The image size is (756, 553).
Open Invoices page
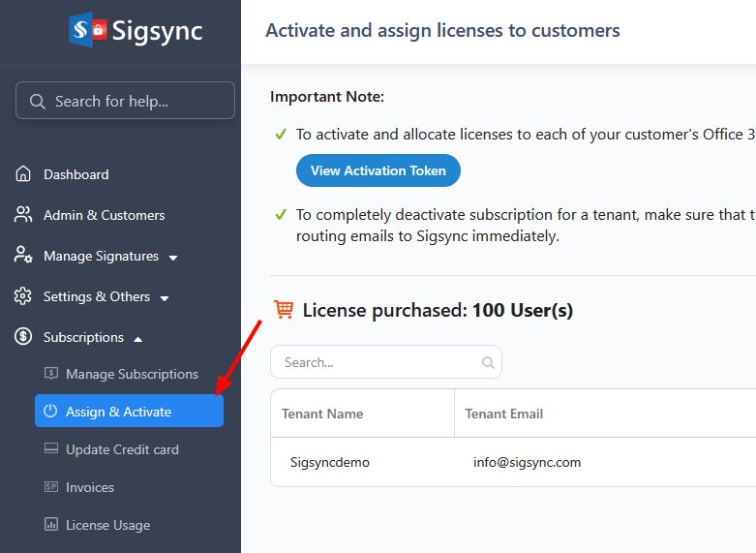90,487
